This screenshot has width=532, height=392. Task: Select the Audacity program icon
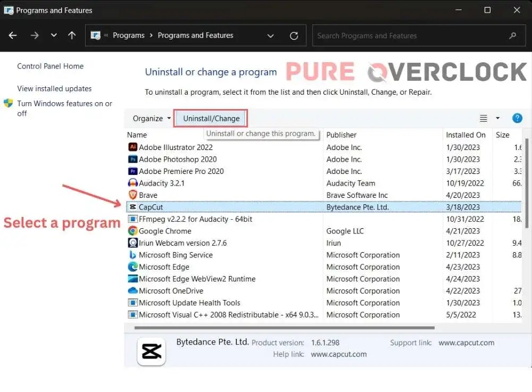pos(132,183)
